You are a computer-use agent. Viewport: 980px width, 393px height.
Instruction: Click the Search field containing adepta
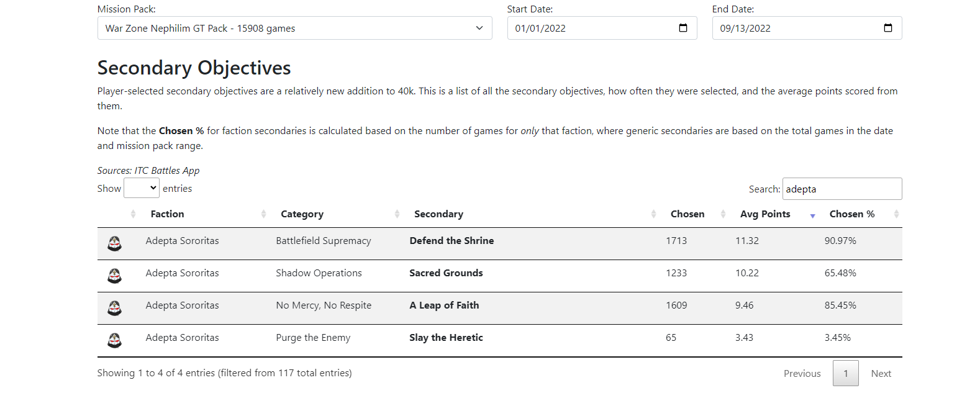(842, 189)
